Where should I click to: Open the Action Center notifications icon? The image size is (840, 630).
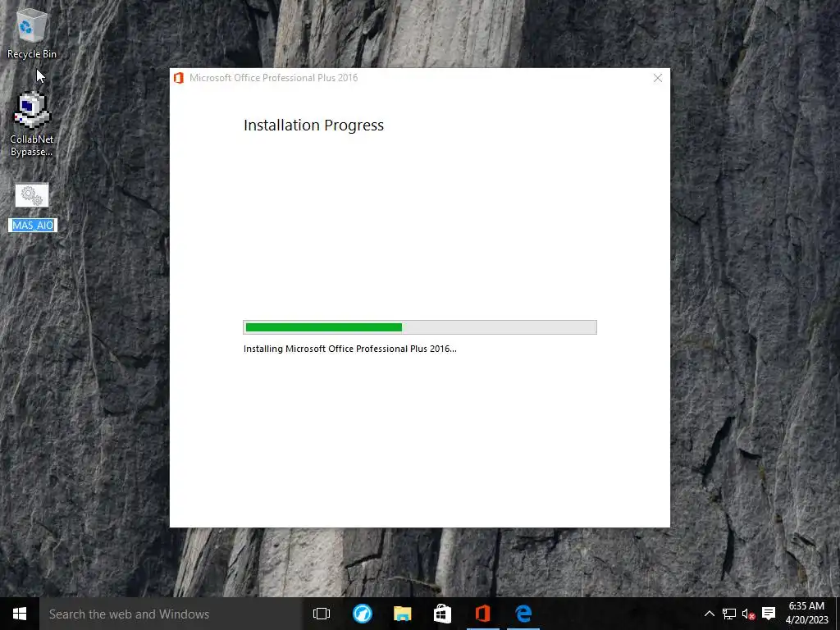coord(769,614)
